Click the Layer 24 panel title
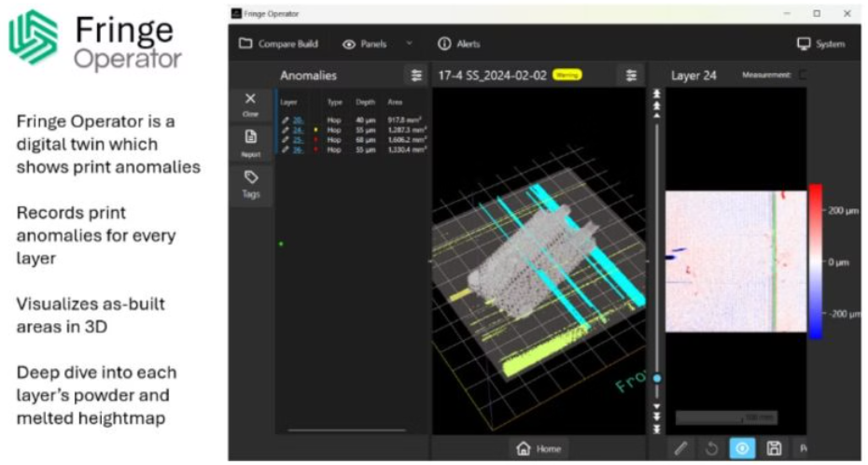 (693, 76)
